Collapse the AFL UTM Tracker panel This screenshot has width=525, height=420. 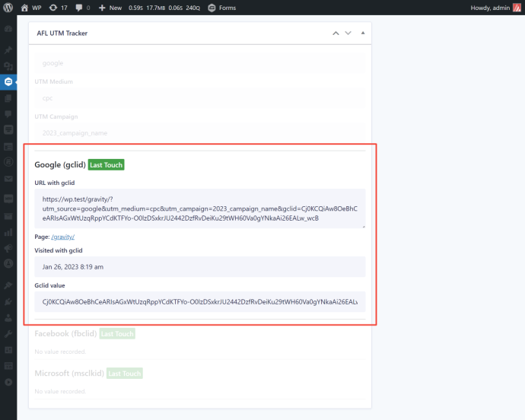pos(363,33)
